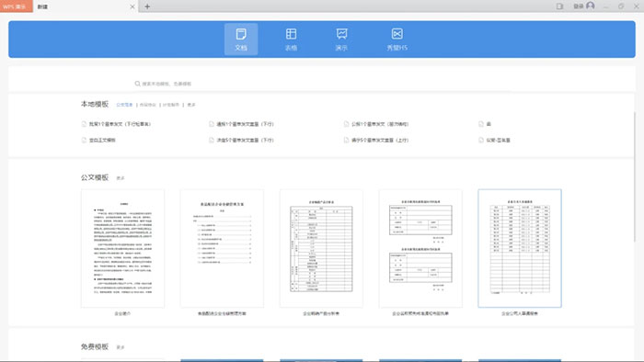Click 更多 link beside 公文模板 heading
Image resolution: width=644 pixels, height=362 pixels.
point(121,178)
